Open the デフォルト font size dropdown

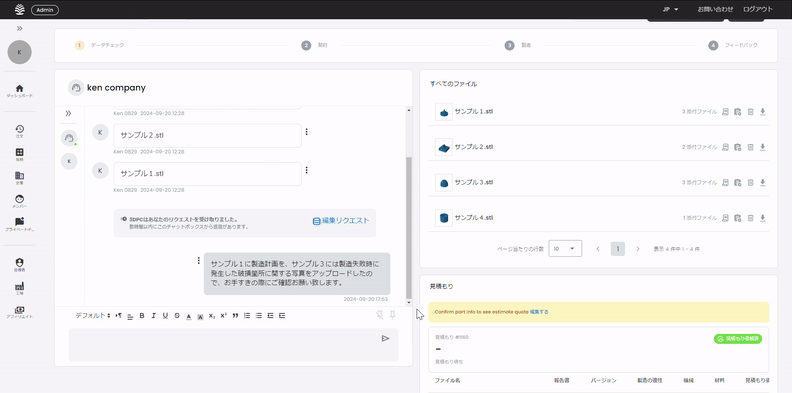tap(93, 315)
